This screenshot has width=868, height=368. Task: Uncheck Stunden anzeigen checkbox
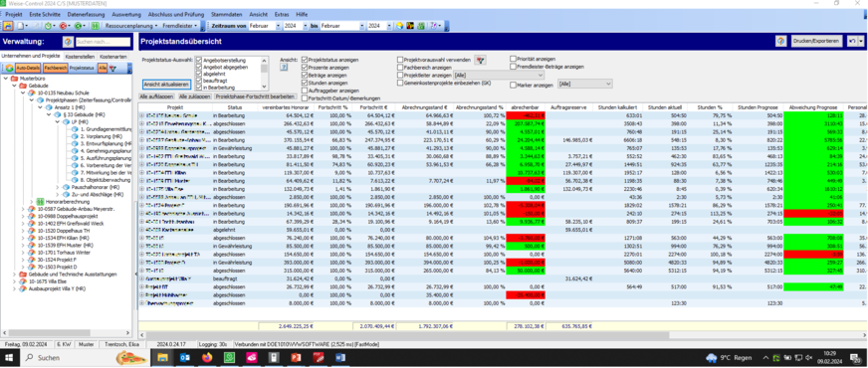click(x=304, y=83)
